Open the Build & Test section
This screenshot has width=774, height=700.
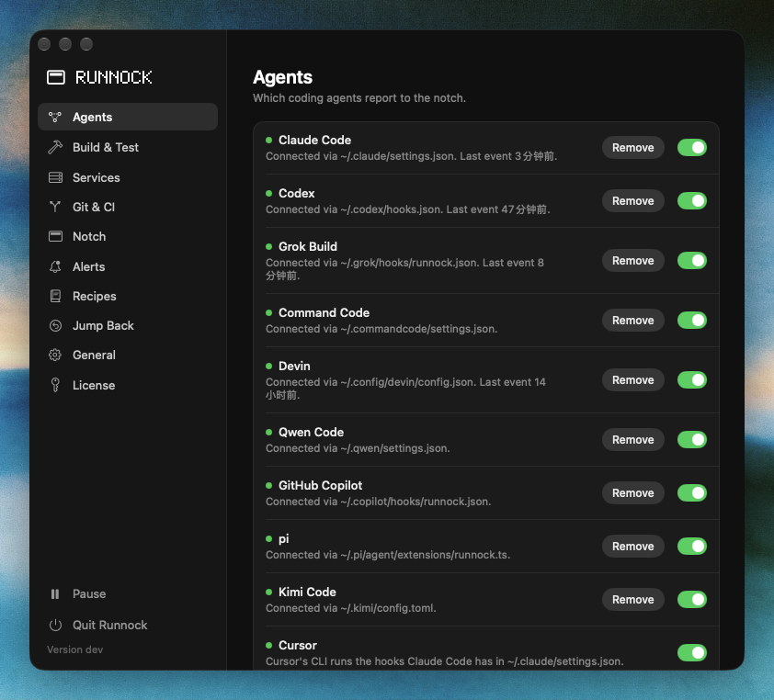click(128, 147)
